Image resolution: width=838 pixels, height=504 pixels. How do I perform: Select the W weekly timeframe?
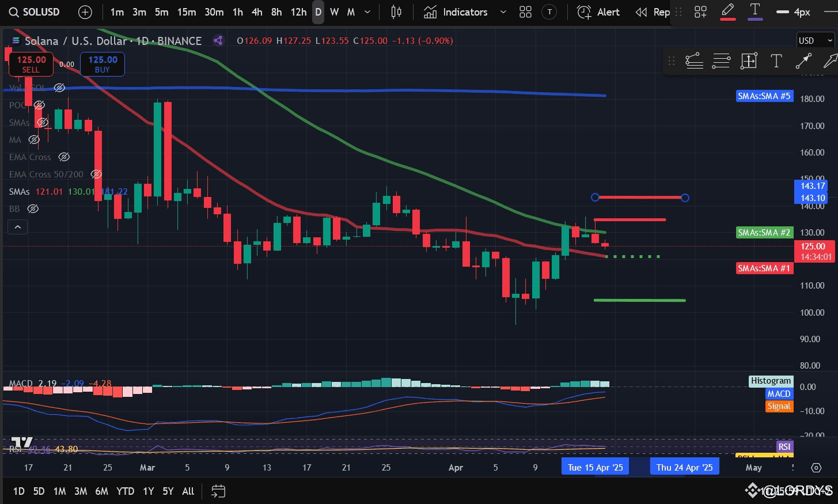pyautogui.click(x=334, y=12)
